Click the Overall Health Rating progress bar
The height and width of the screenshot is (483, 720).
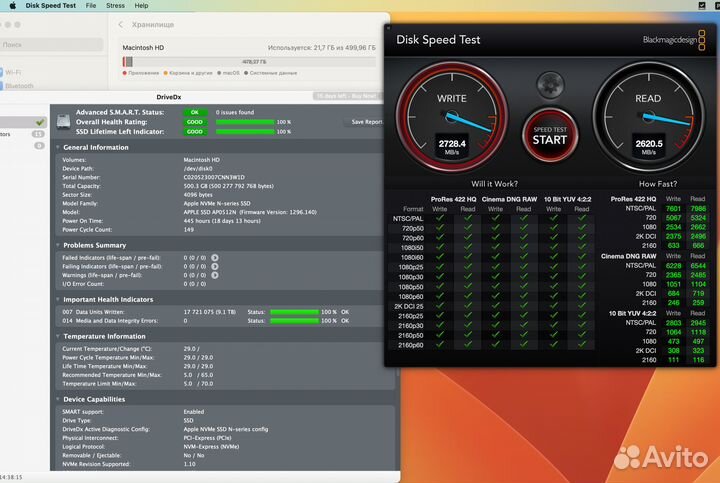(245, 122)
